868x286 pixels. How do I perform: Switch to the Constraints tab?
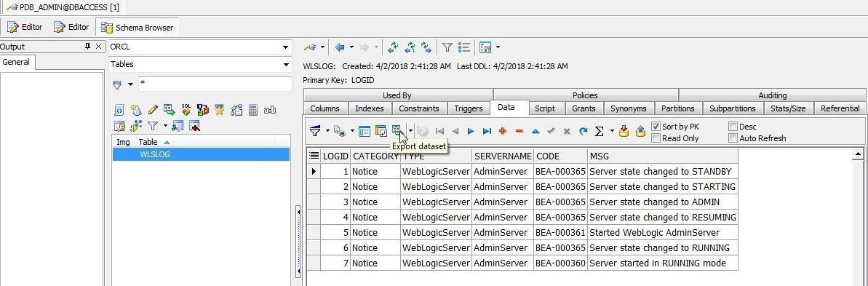[x=419, y=108]
